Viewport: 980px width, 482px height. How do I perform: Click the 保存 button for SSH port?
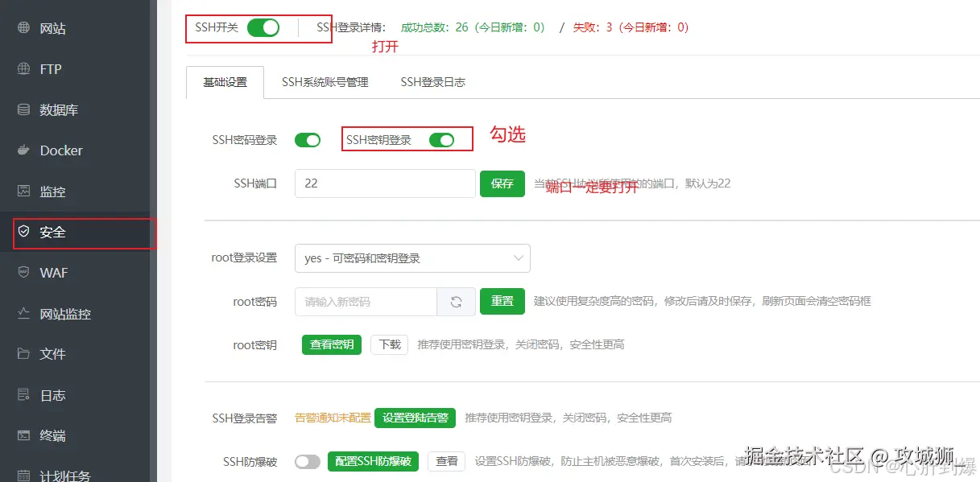(x=502, y=183)
